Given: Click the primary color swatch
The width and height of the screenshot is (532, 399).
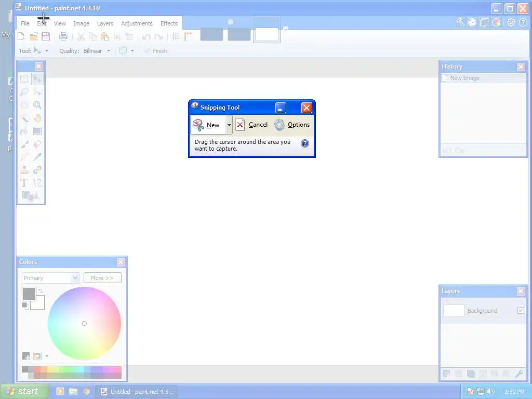Looking at the screenshot, I should 29,294.
